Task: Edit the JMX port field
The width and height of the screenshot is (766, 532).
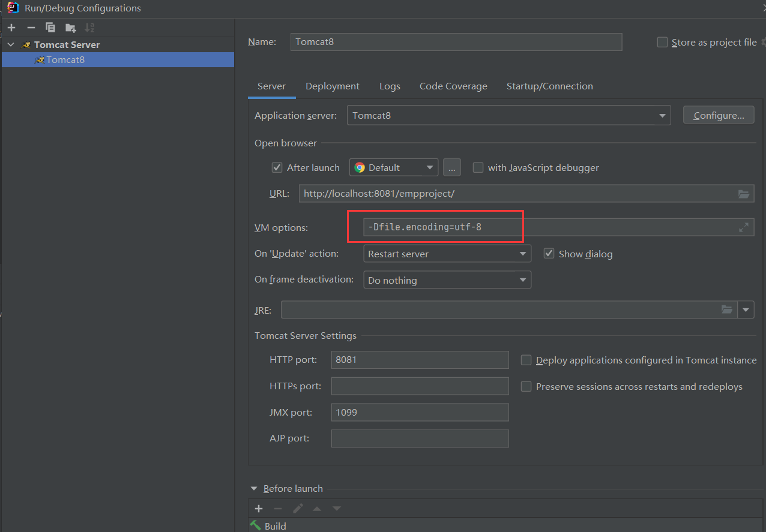Action: pos(420,412)
